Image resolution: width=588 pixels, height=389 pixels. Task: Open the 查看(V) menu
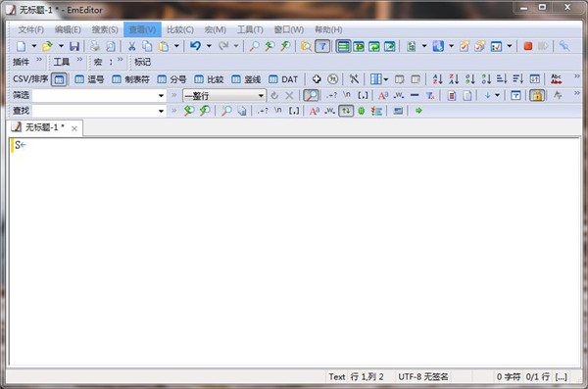[x=142, y=29]
